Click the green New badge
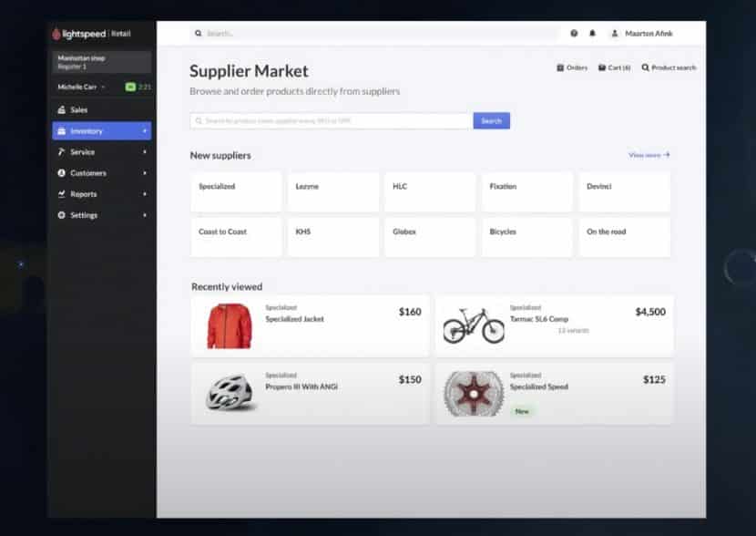Viewport: 756px width, 536px height. (522, 411)
